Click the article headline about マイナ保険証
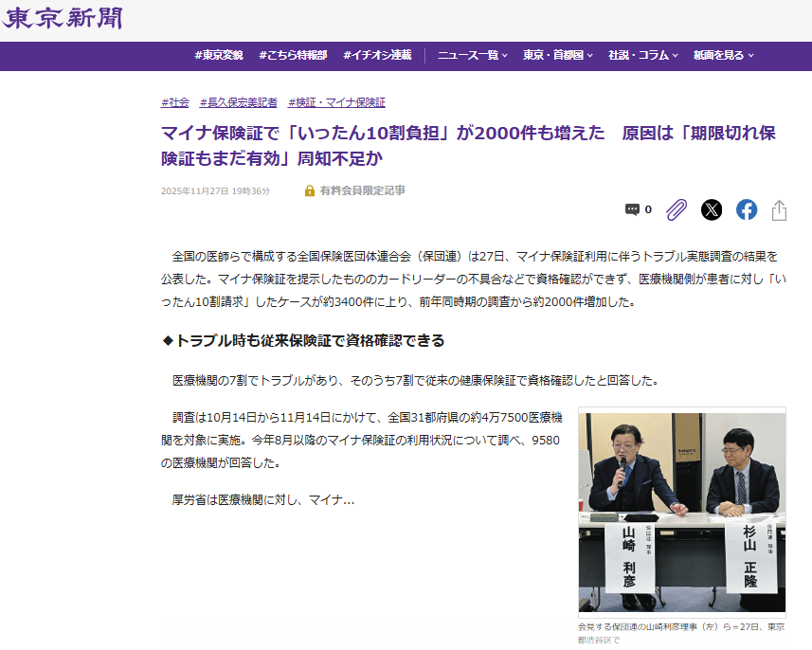The height and width of the screenshot is (650, 812). [x=469, y=146]
